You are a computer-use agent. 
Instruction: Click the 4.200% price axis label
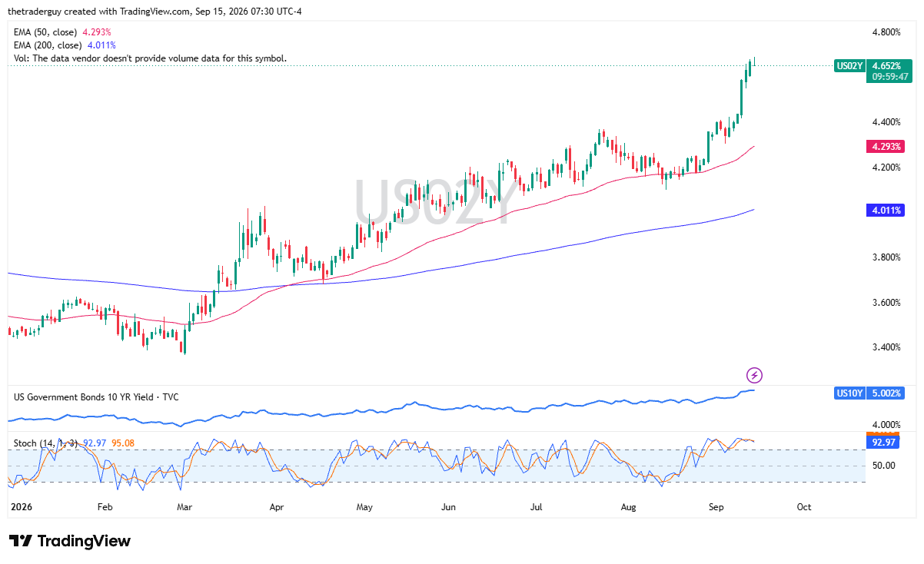[x=886, y=168]
